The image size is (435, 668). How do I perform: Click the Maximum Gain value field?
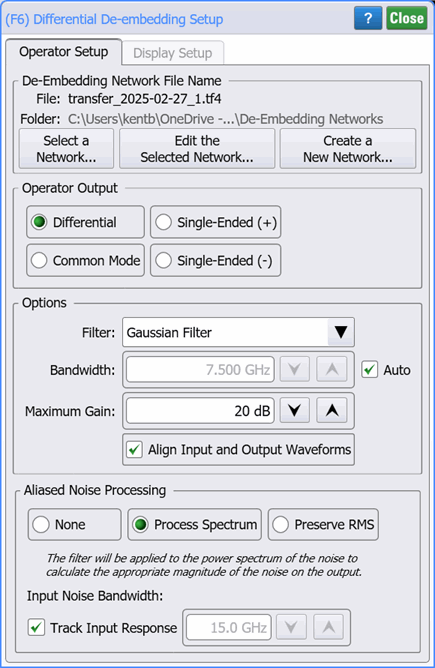click(x=200, y=411)
